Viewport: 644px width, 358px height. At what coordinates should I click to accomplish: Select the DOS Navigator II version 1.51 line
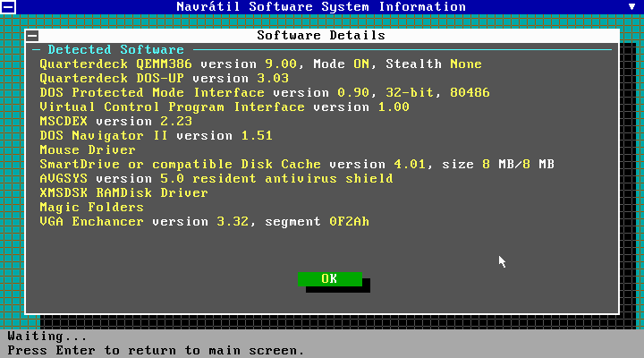coord(156,136)
